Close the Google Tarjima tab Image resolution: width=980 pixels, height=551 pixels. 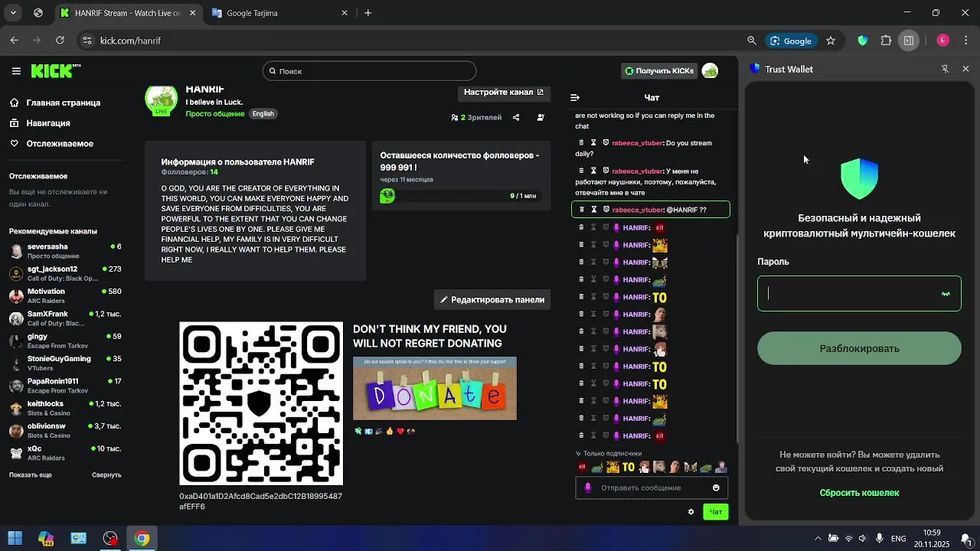tap(345, 13)
